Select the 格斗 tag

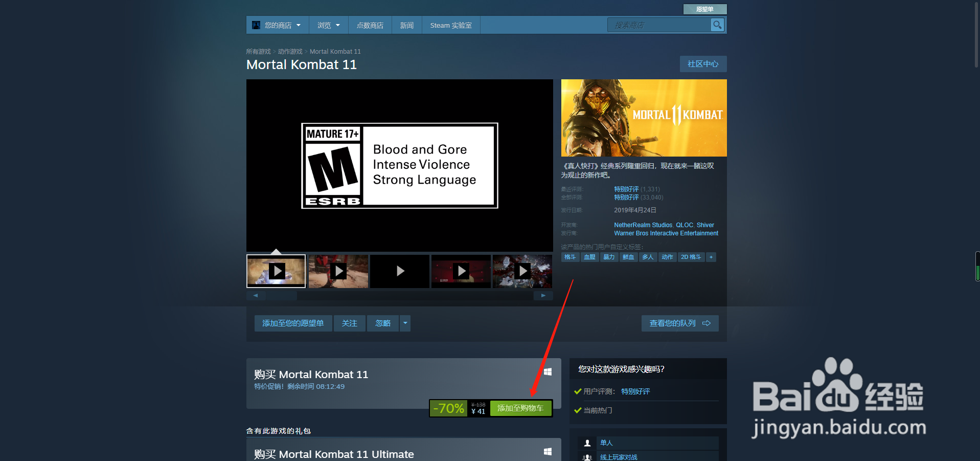tap(570, 257)
